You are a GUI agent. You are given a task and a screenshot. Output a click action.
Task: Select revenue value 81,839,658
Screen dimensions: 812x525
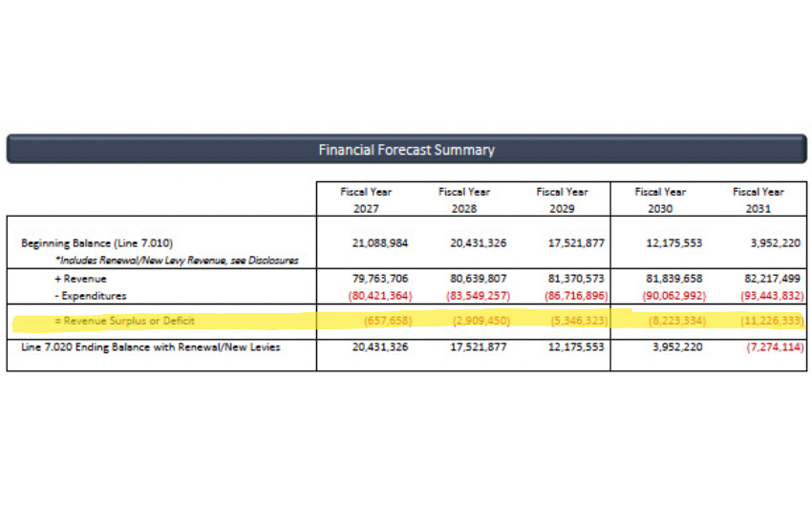674,279
